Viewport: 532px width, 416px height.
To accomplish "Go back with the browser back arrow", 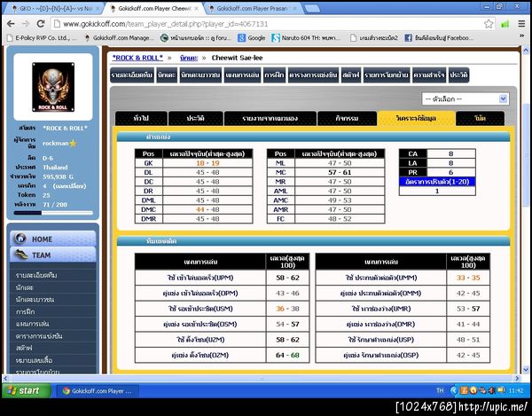I will (x=11, y=24).
